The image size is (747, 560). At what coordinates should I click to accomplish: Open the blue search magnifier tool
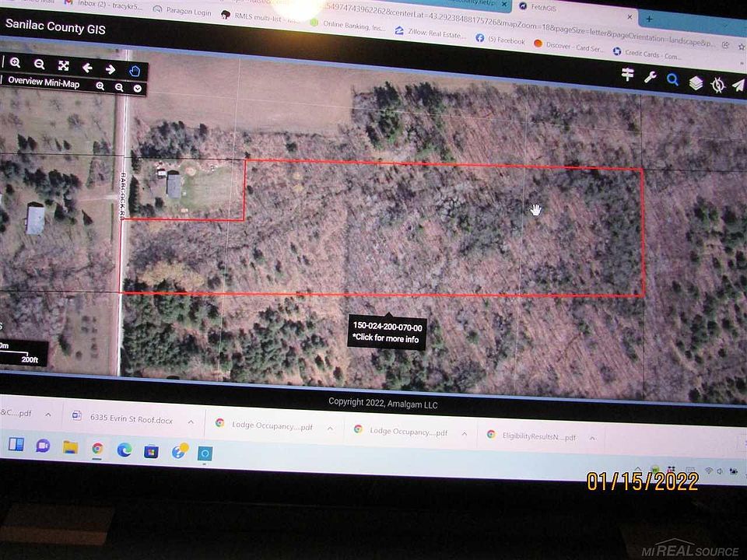[672, 79]
